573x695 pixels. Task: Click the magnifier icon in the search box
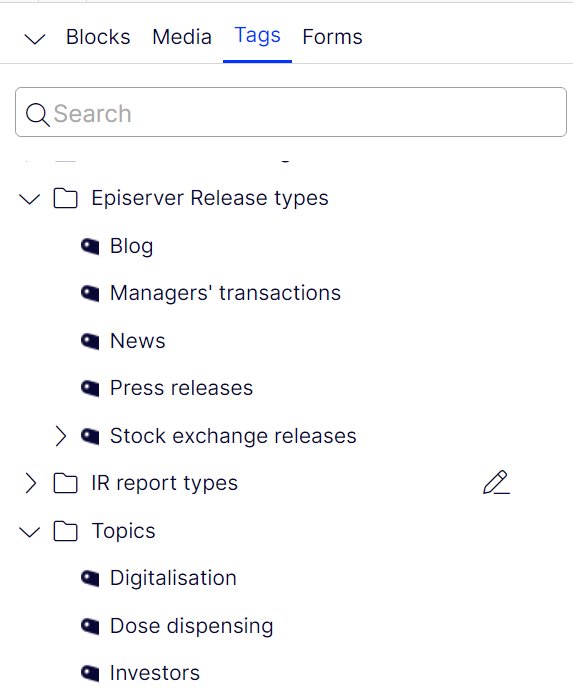pyautogui.click(x=38, y=114)
